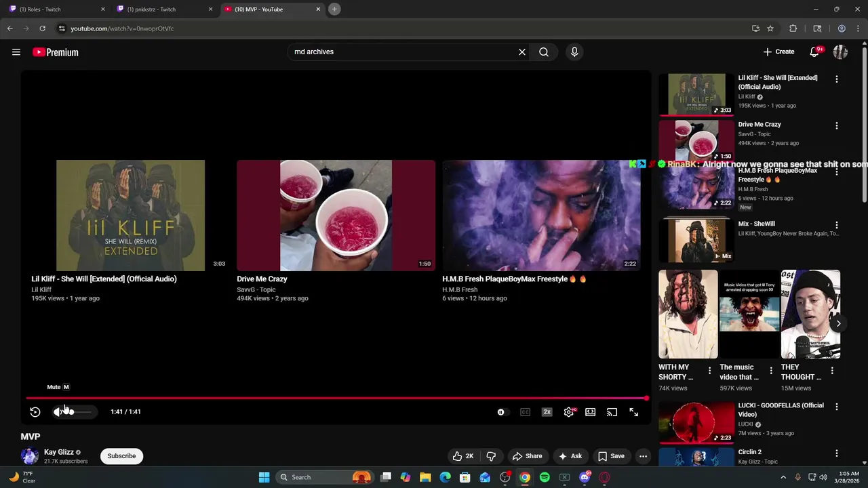Focus the browser address bar

point(407,28)
